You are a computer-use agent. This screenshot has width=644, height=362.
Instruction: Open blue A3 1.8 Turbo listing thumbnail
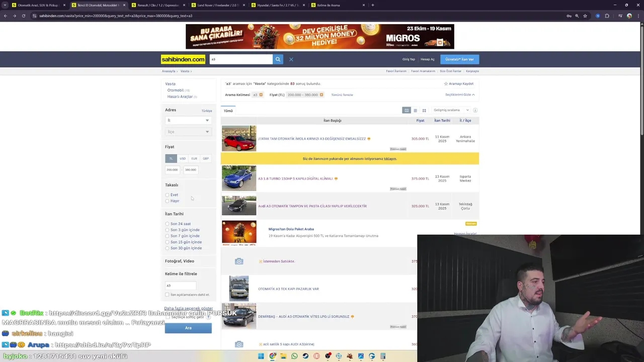pos(239,178)
